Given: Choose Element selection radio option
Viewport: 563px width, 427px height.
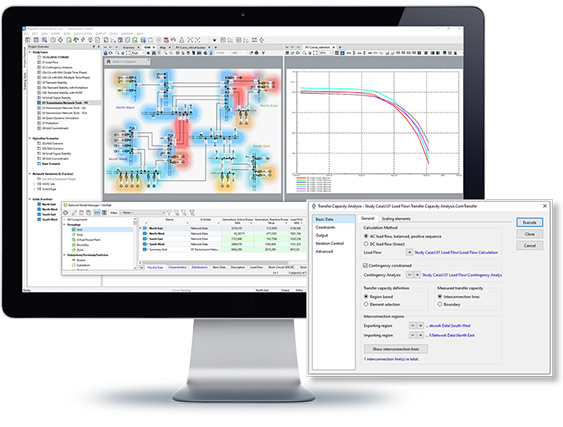Looking at the screenshot, I should 366,304.
